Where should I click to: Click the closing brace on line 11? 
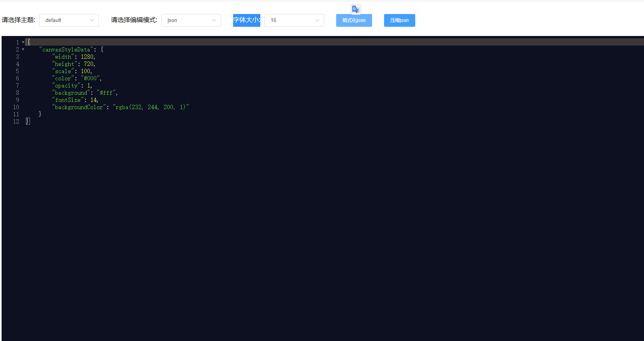point(40,114)
